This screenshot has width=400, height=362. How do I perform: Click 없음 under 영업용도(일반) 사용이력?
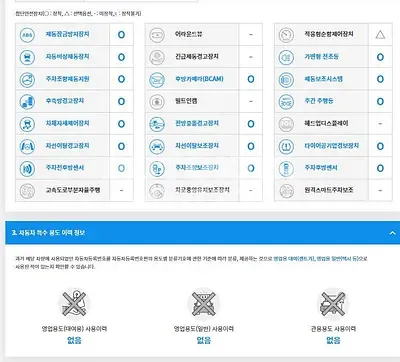point(204,340)
